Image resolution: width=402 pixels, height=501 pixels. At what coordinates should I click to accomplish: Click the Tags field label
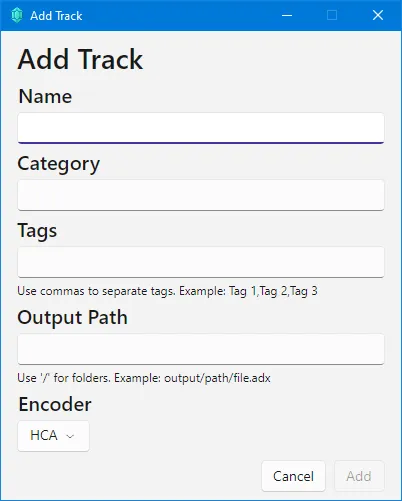pos(37,231)
